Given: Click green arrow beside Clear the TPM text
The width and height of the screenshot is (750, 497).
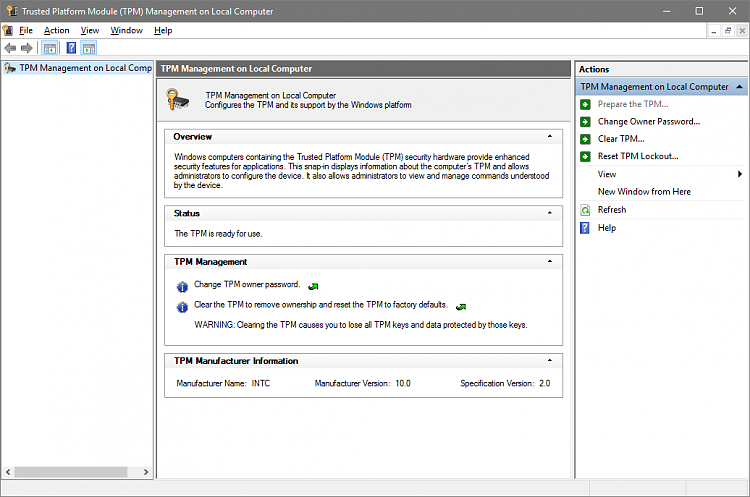Looking at the screenshot, I should coord(460,306).
